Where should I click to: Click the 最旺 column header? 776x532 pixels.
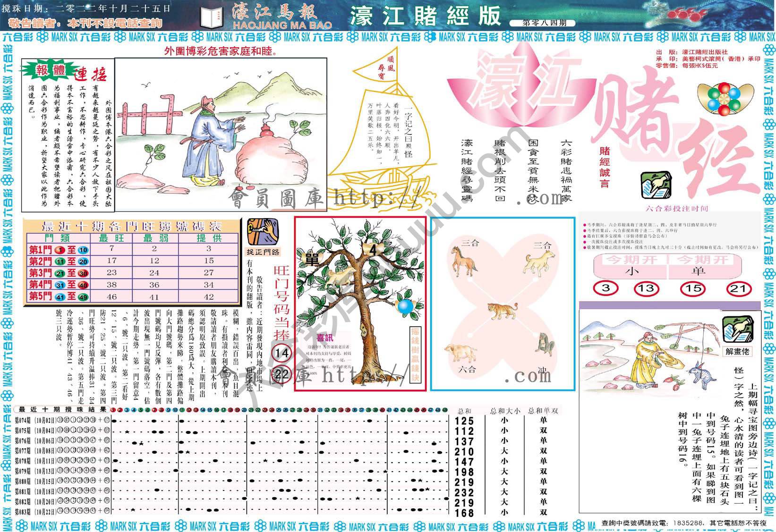[x=111, y=238]
